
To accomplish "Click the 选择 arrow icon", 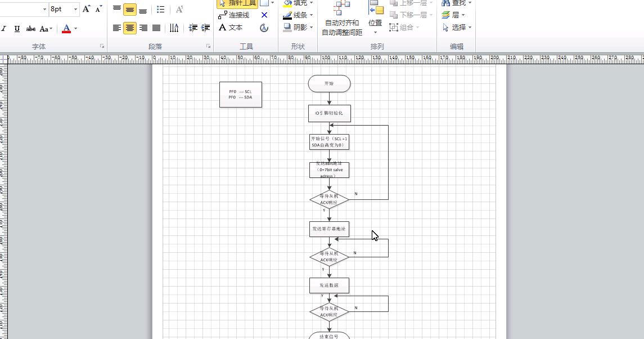I will click(x=445, y=28).
